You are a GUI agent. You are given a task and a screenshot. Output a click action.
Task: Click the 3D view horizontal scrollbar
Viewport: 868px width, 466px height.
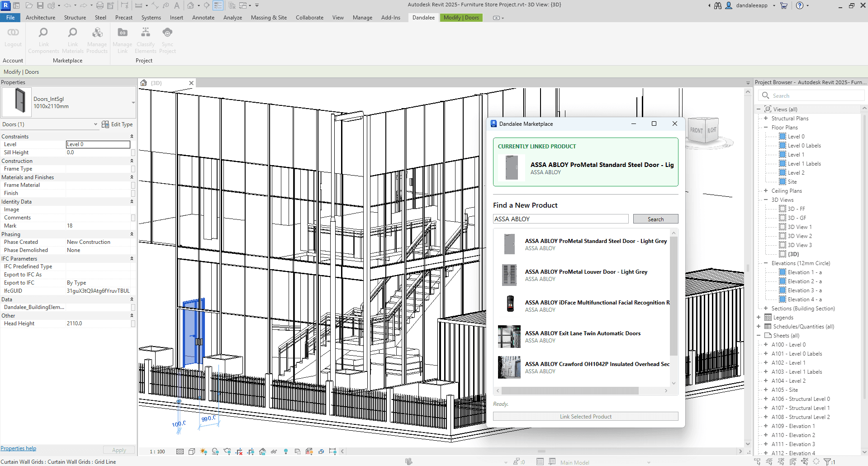click(x=541, y=451)
